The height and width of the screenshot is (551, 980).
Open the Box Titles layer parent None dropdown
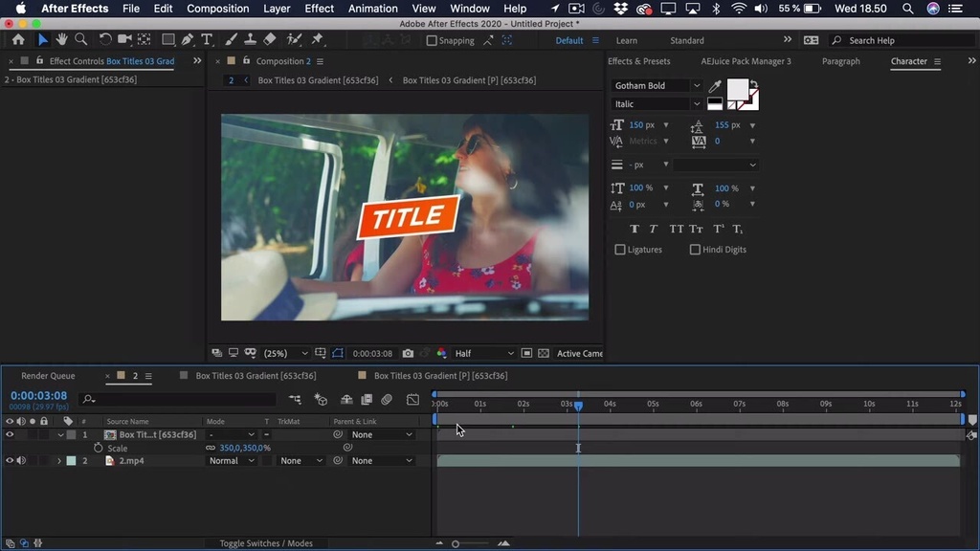click(382, 434)
